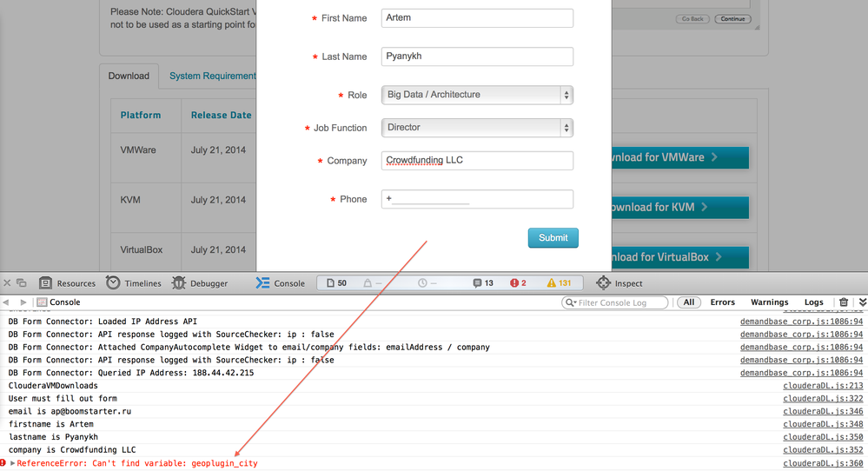Go back in inspector navigation history
This screenshot has height=471, width=868.
click(6, 302)
